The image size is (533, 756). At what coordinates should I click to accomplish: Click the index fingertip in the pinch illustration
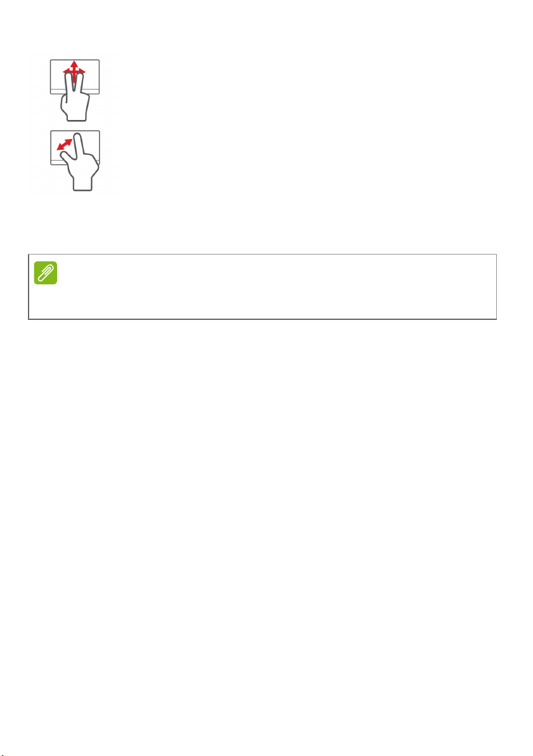(77, 137)
